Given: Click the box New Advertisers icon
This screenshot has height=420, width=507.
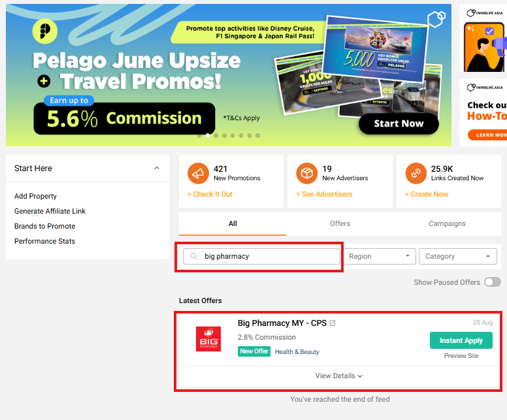Looking at the screenshot, I should click(306, 173).
